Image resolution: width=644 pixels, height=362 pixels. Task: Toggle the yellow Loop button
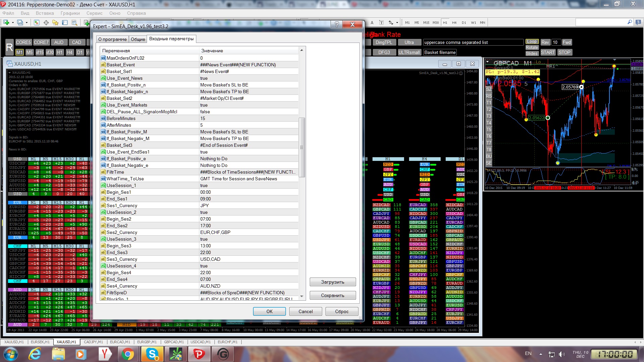point(532,42)
